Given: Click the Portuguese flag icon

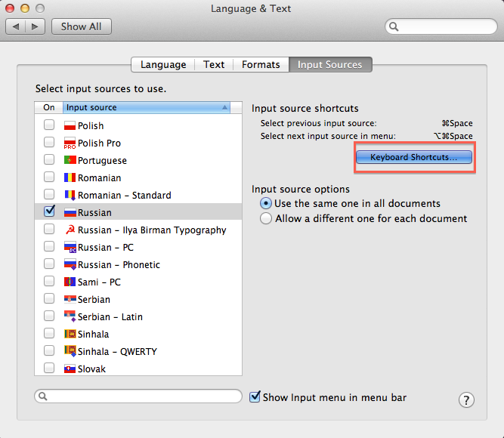Looking at the screenshot, I should (70, 160).
